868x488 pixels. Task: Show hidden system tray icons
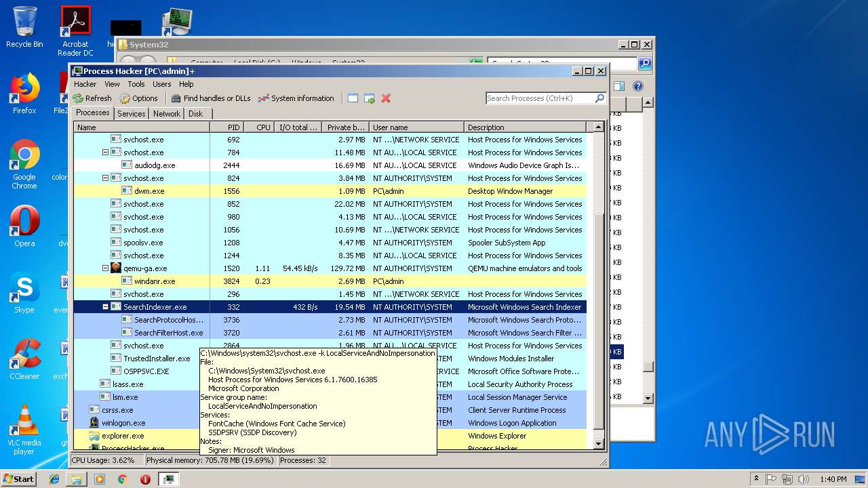pos(756,479)
